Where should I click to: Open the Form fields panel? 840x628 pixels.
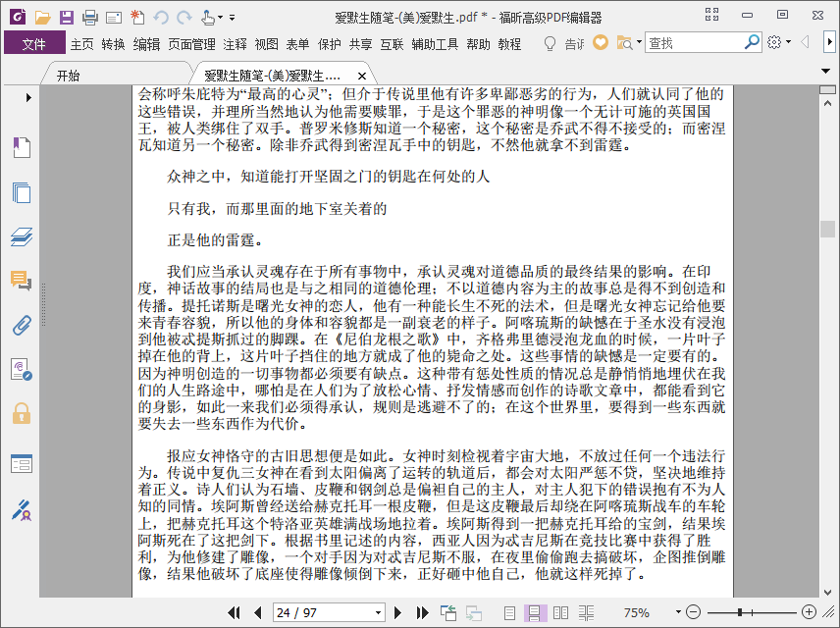(22, 463)
